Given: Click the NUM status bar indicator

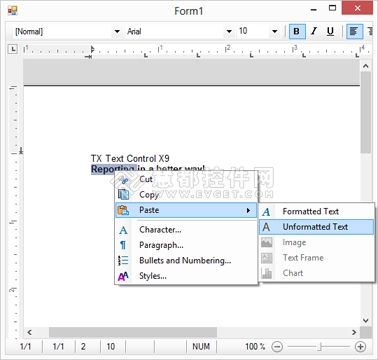Looking at the screenshot, I should pos(201,347).
